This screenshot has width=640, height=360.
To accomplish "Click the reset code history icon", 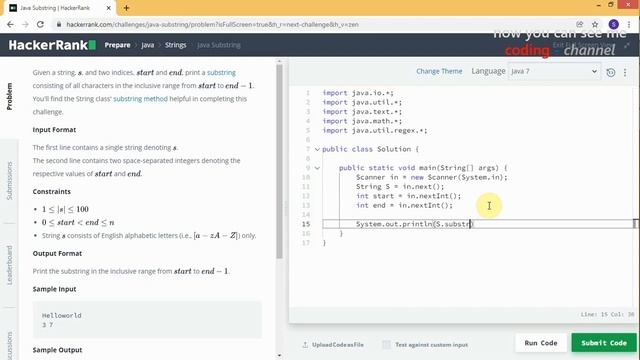I will point(611,73).
